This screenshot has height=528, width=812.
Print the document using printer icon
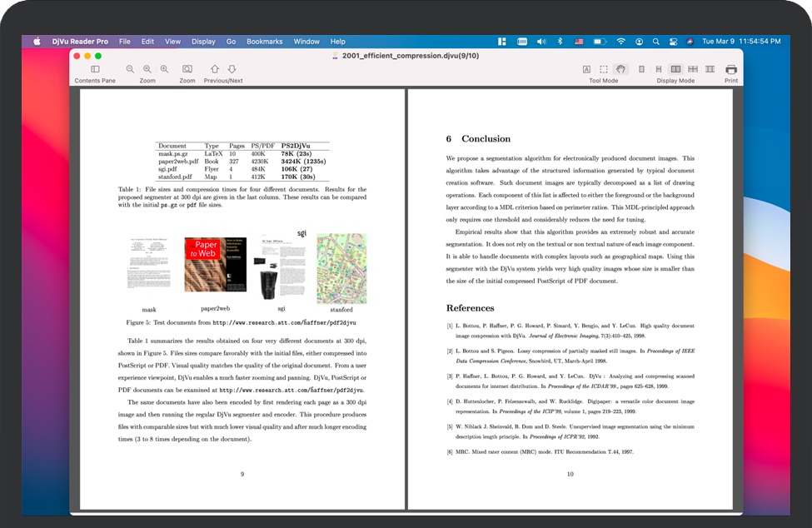731,69
